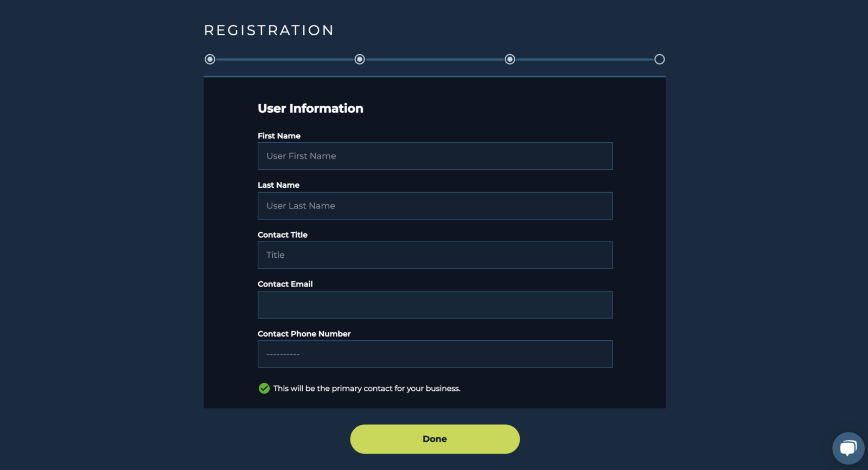
Task: Focus the User Last Name field
Action: tap(435, 206)
